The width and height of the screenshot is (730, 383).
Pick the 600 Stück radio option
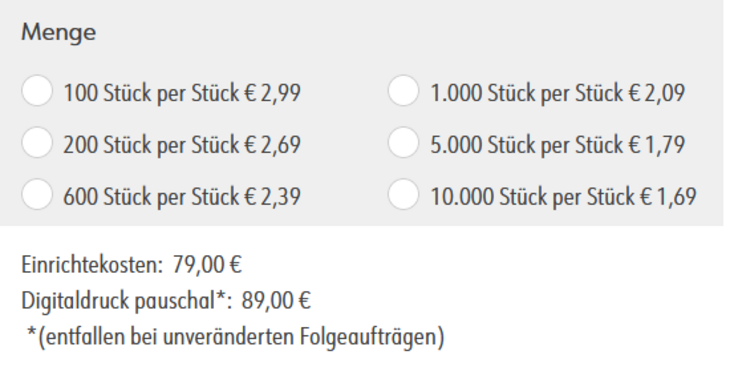(x=37, y=194)
